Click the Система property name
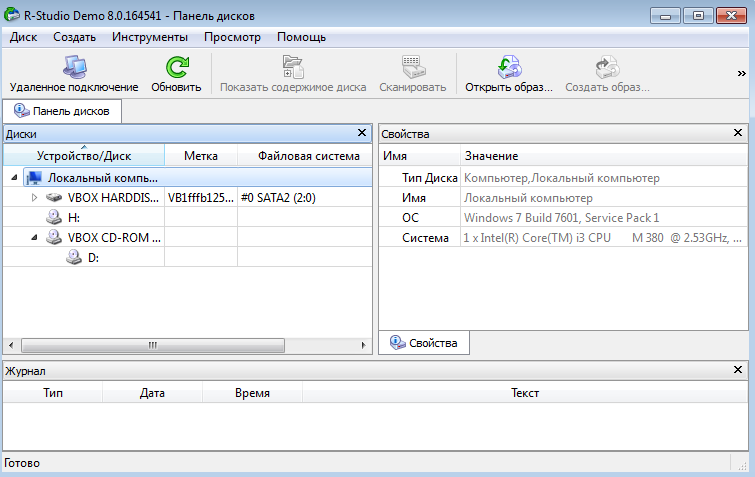 [x=425, y=238]
